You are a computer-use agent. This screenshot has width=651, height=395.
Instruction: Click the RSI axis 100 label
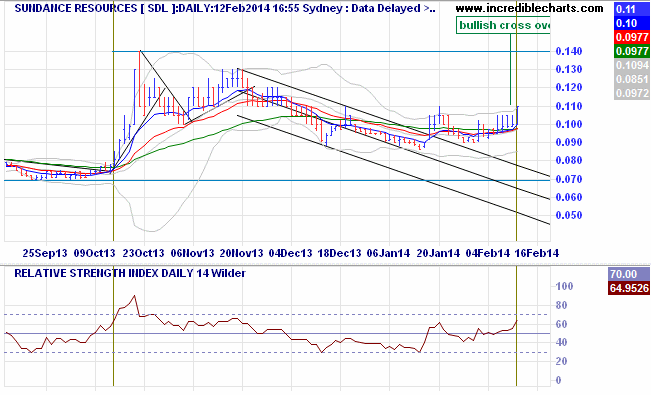pyautogui.click(x=564, y=286)
